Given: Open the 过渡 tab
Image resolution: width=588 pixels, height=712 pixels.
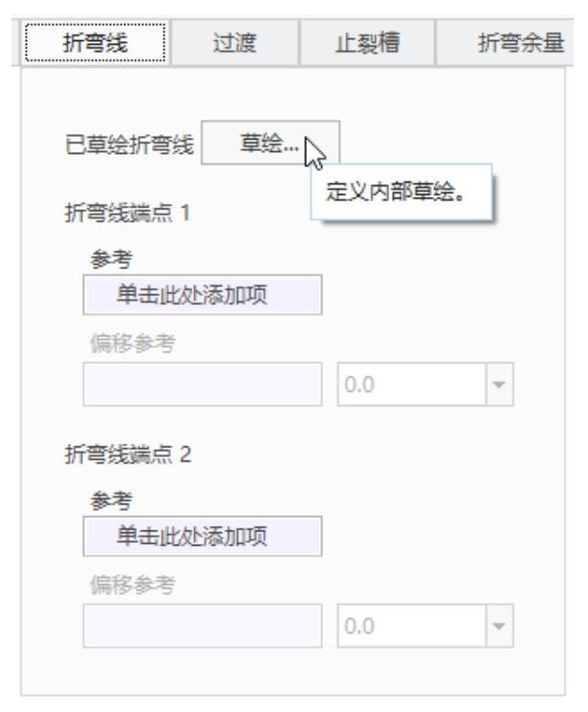Looking at the screenshot, I should 235,43.
